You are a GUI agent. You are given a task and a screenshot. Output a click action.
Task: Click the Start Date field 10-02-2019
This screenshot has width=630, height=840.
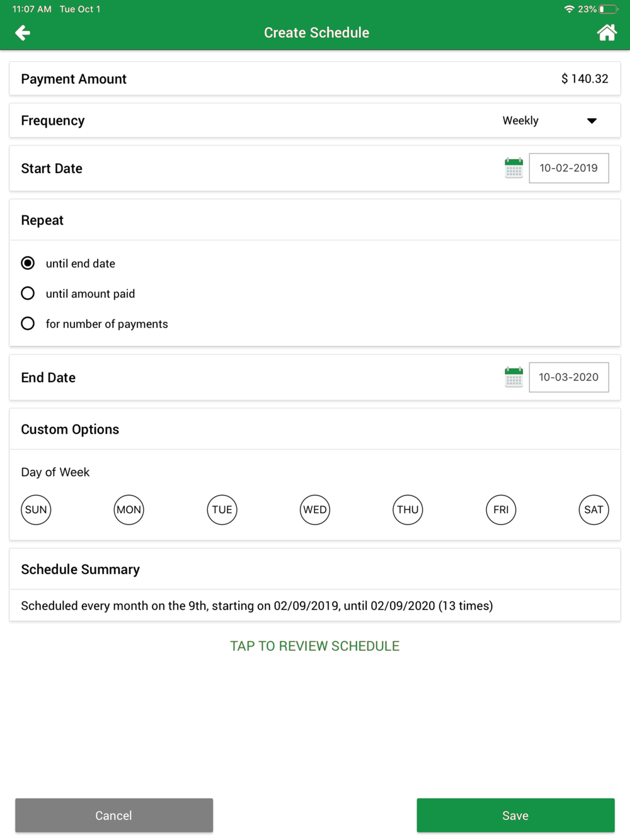[x=569, y=168]
